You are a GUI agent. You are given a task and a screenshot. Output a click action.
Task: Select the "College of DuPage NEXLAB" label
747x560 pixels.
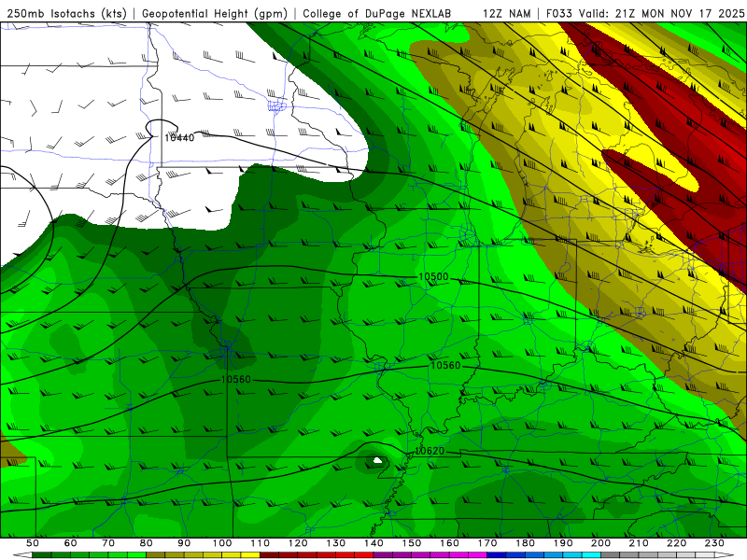tap(377, 13)
